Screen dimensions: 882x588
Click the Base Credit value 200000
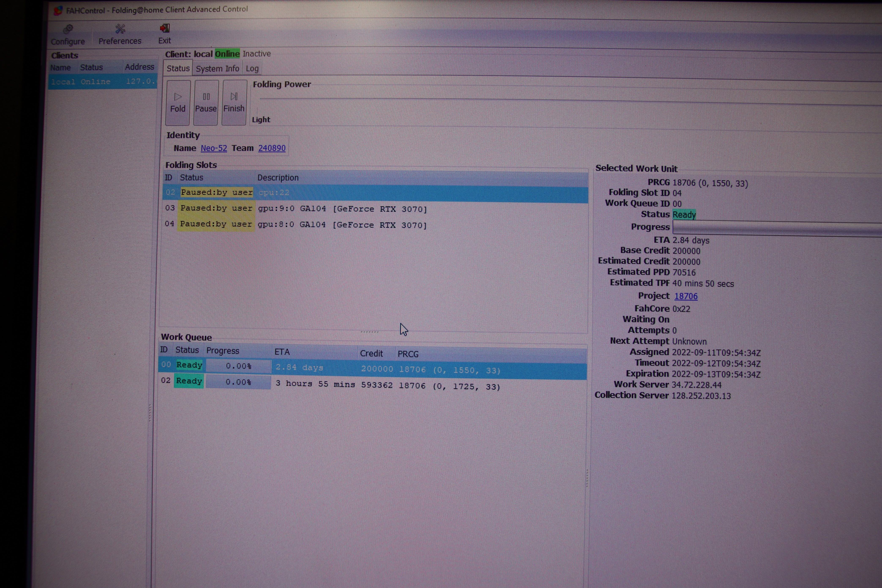(686, 251)
